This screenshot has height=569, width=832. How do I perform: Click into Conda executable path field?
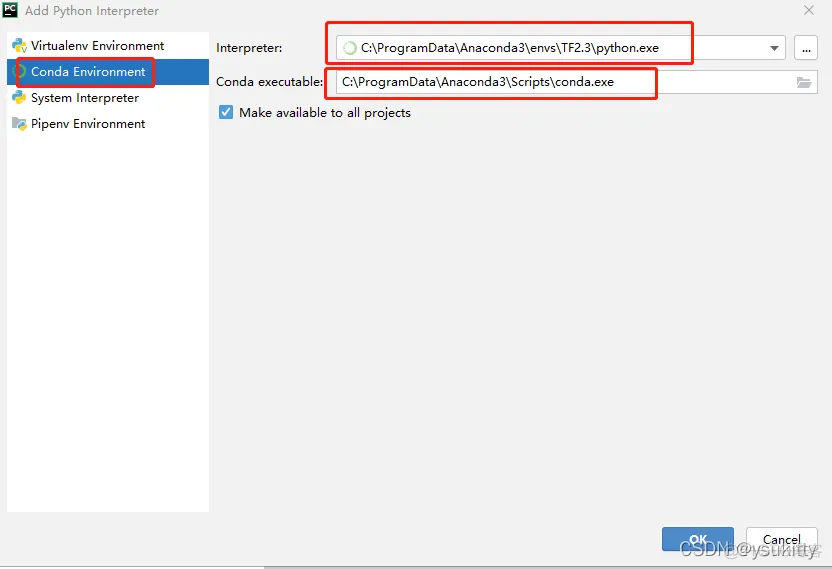(560, 82)
